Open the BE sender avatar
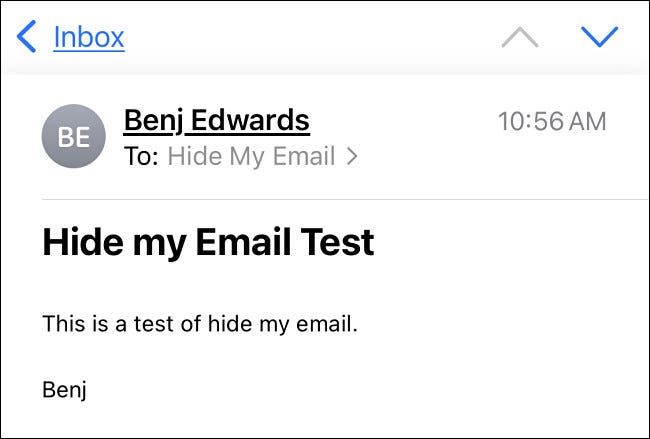650x439 pixels. tap(73, 137)
